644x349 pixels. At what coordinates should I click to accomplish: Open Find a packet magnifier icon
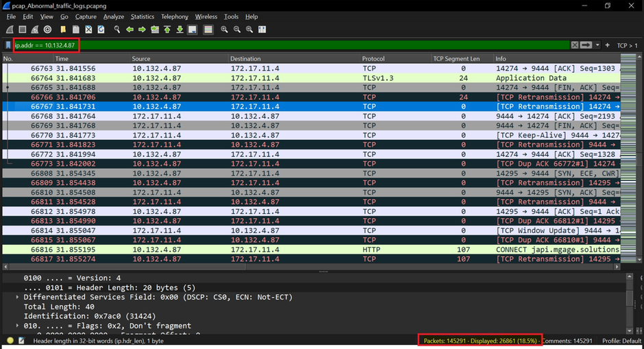[117, 29]
